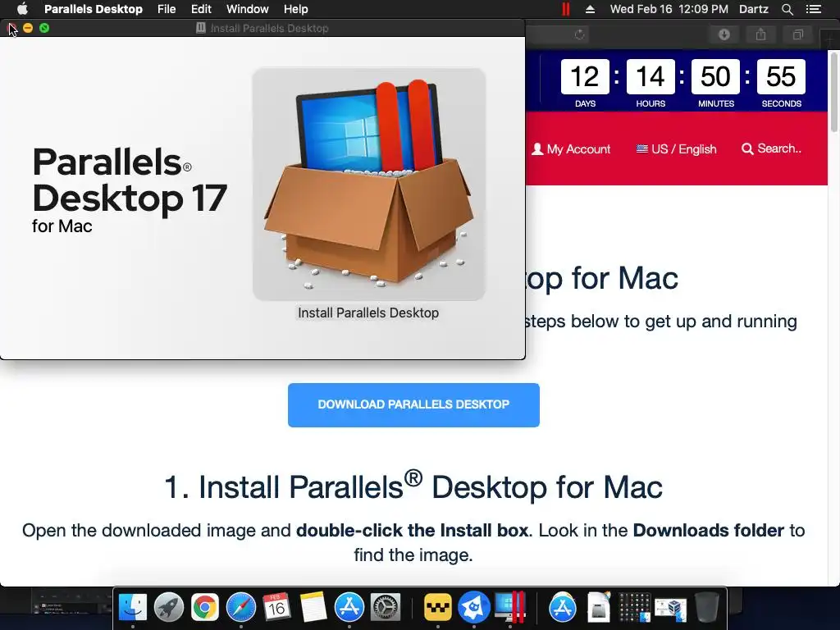Click the Parallels Desktop installer icon in Dock
The height and width of the screenshot is (630, 840).
(510, 607)
